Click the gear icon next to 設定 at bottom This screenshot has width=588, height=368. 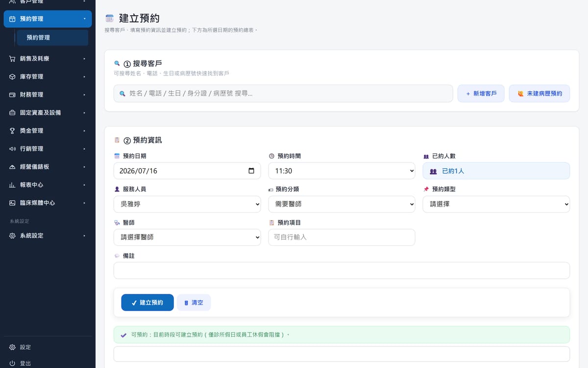tap(12, 347)
